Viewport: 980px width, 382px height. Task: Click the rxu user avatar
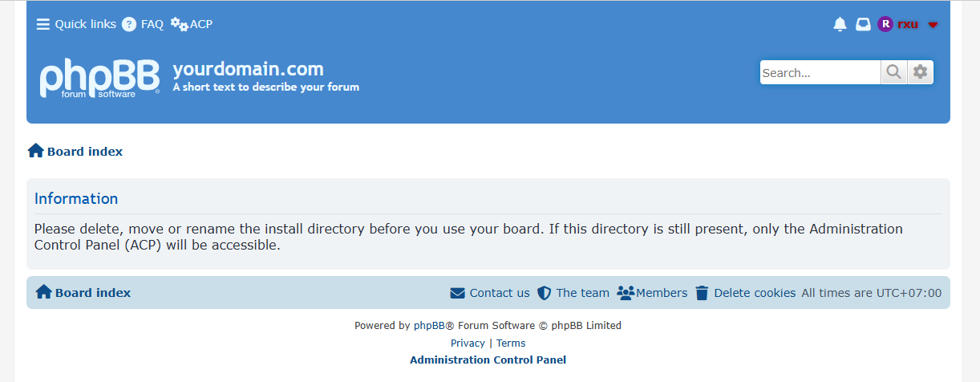[885, 24]
